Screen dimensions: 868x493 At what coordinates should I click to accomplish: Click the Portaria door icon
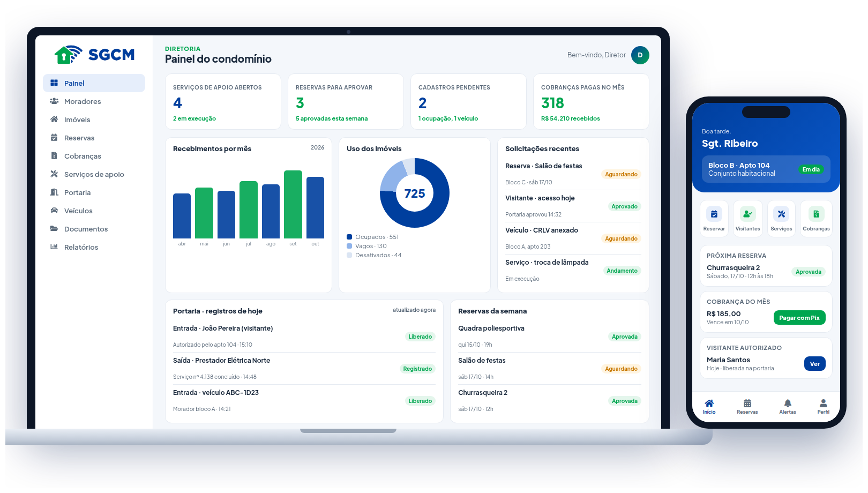point(54,192)
